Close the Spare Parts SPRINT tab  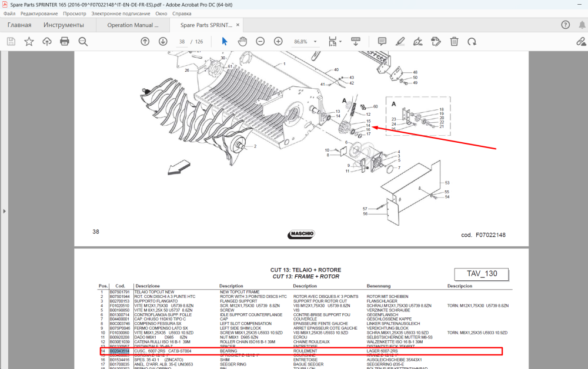click(238, 25)
